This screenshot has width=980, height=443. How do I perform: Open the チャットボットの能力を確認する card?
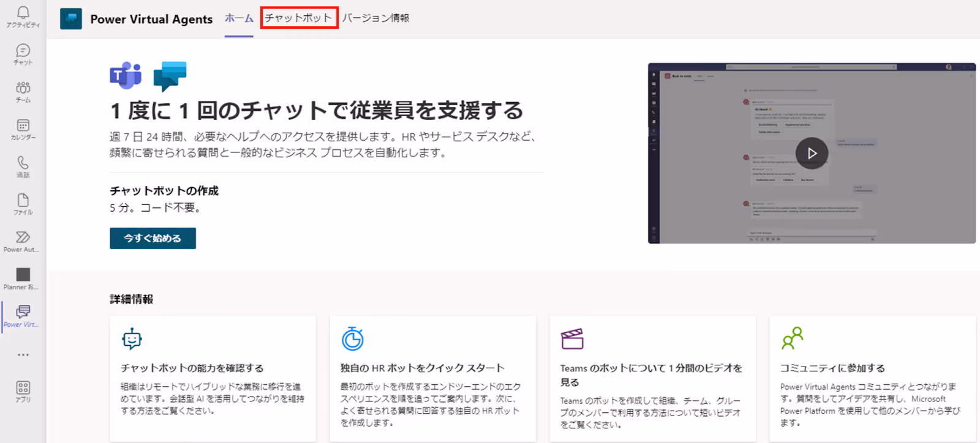[x=213, y=379]
